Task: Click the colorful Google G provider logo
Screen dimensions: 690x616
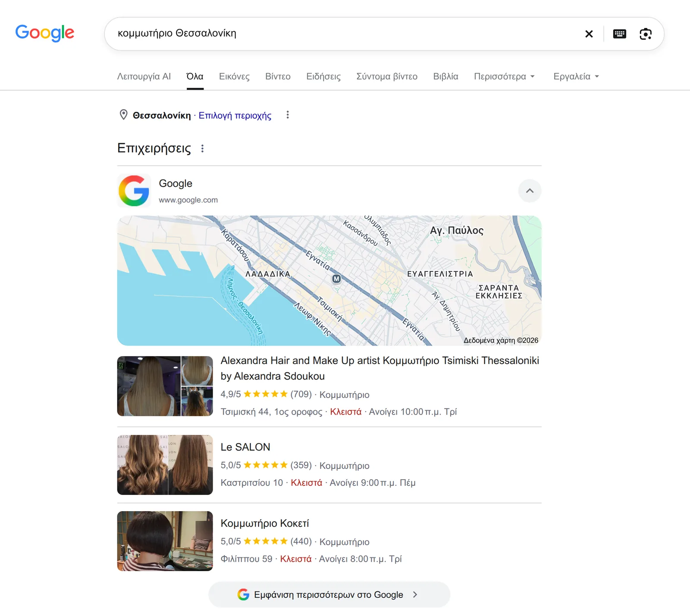Action: tap(134, 191)
